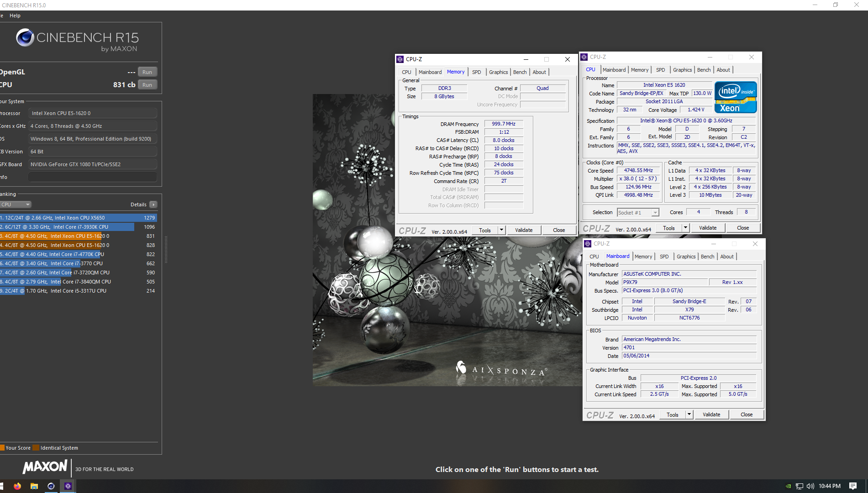This screenshot has width=868, height=493.
Task: Open Graphics tab in CPU-Z Memory window
Action: click(x=498, y=72)
